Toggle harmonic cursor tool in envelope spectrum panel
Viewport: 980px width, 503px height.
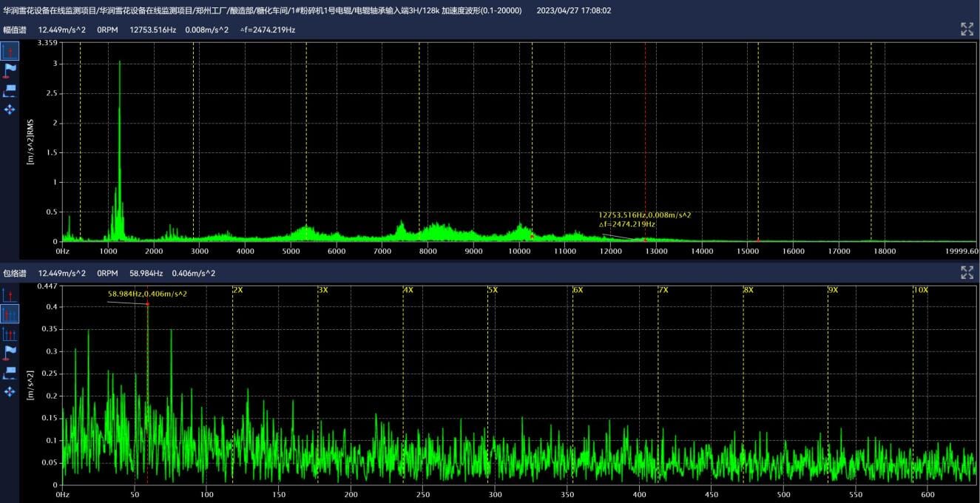10,314
